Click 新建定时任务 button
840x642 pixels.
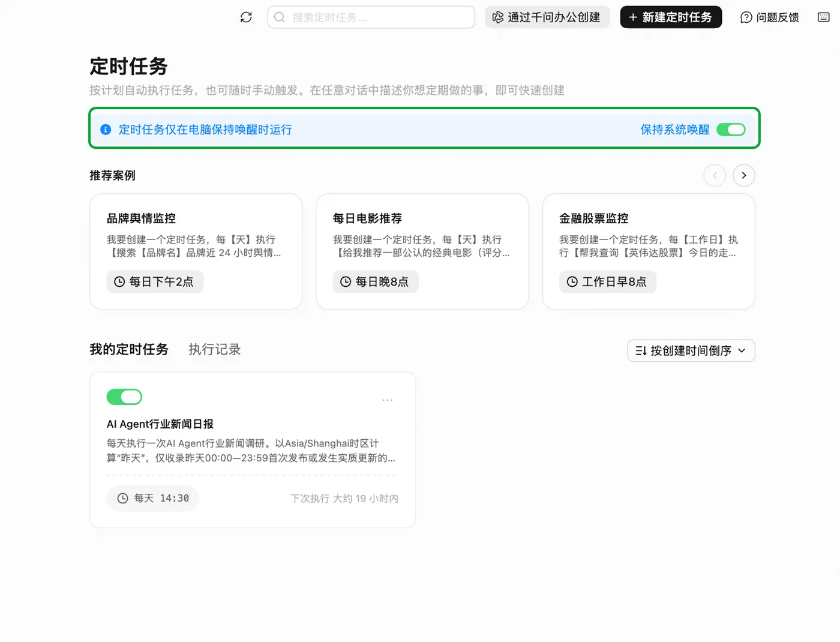671,17
